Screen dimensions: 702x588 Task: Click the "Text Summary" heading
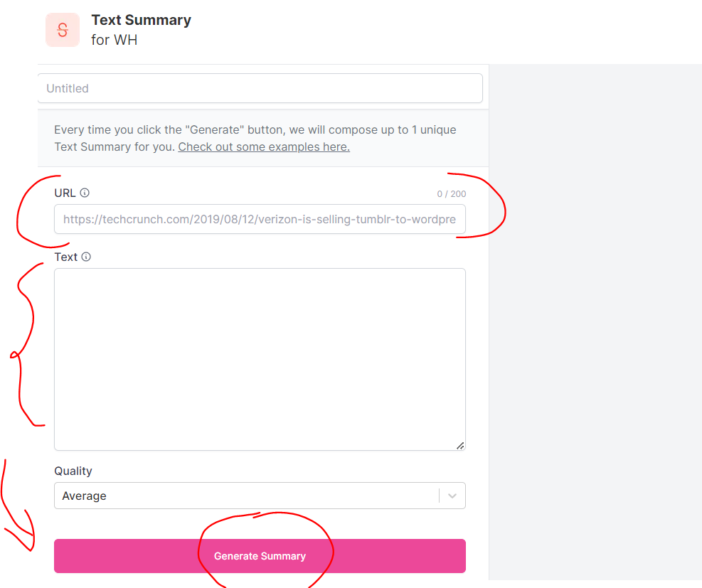click(x=141, y=20)
